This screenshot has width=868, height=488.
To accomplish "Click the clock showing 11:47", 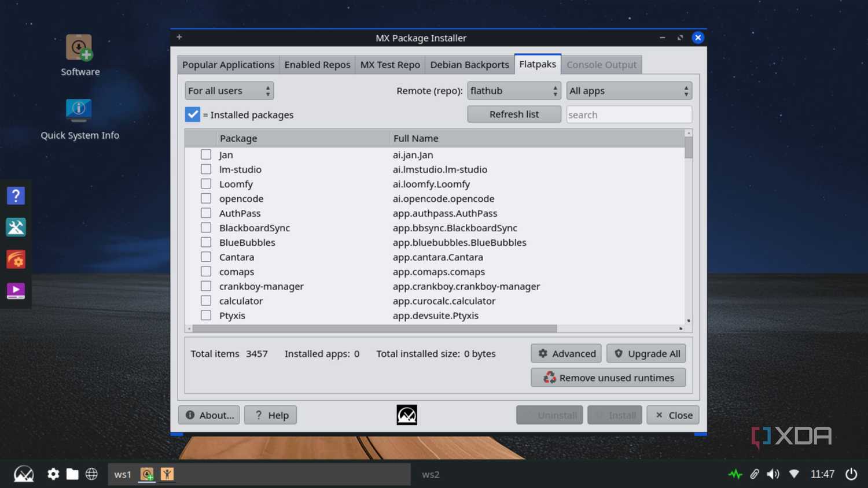I will 822,474.
